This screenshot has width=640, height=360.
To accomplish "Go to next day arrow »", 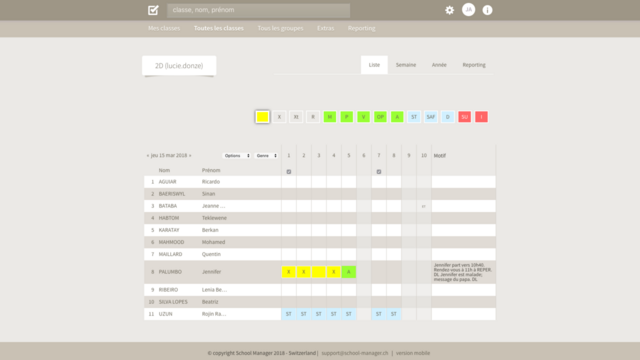I will [x=190, y=156].
